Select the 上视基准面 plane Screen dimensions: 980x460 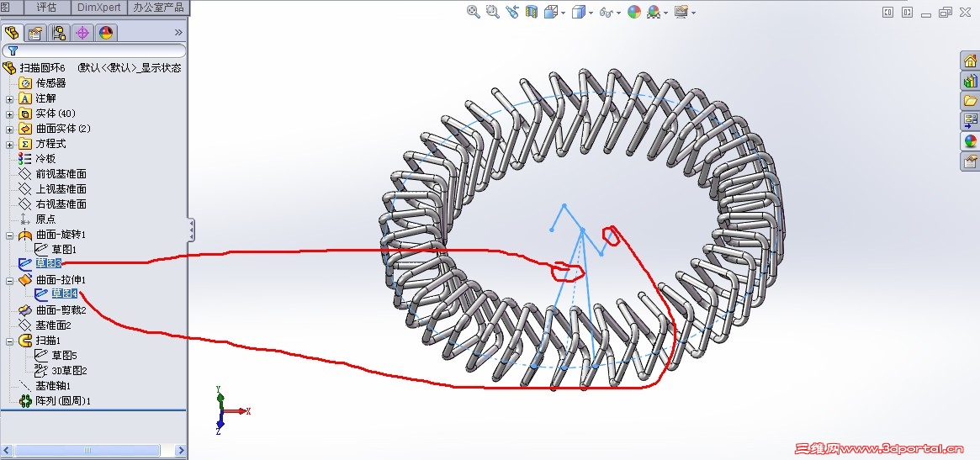pyautogui.click(x=61, y=188)
